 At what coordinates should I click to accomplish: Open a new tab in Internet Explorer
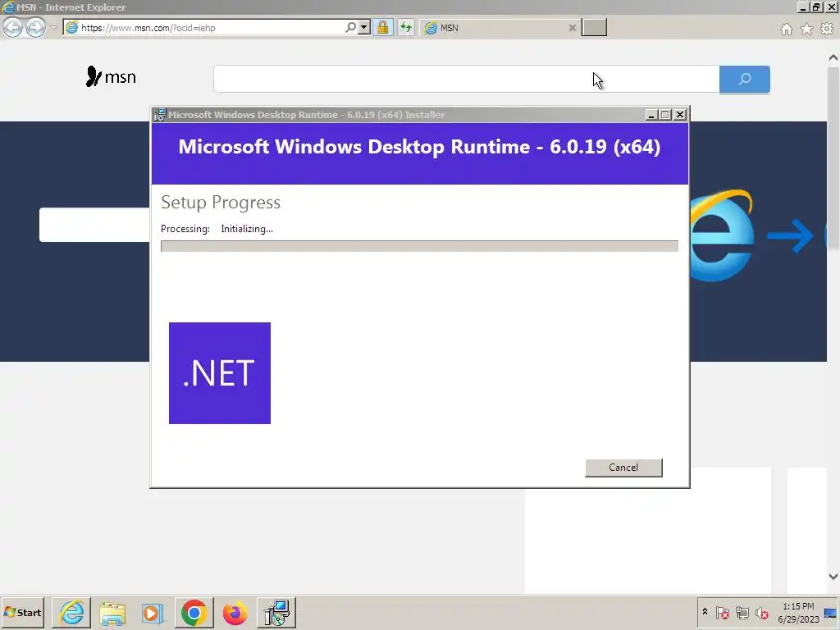(x=594, y=27)
